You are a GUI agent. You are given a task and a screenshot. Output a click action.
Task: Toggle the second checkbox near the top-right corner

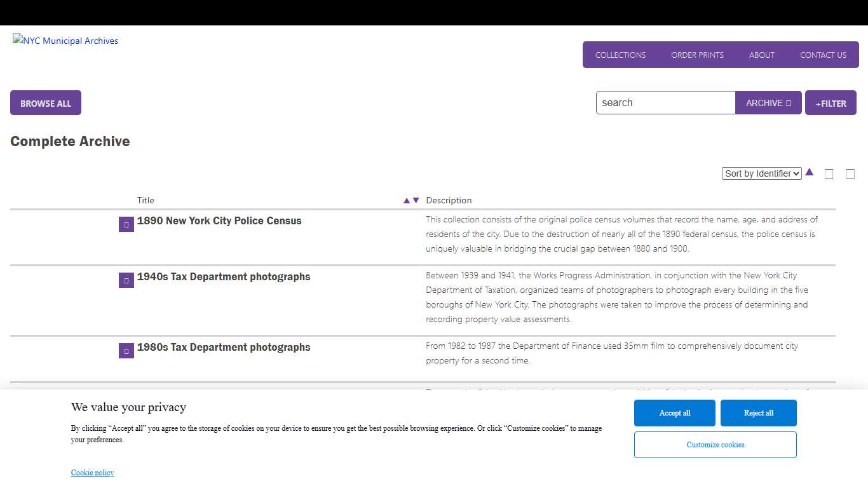(x=851, y=173)
